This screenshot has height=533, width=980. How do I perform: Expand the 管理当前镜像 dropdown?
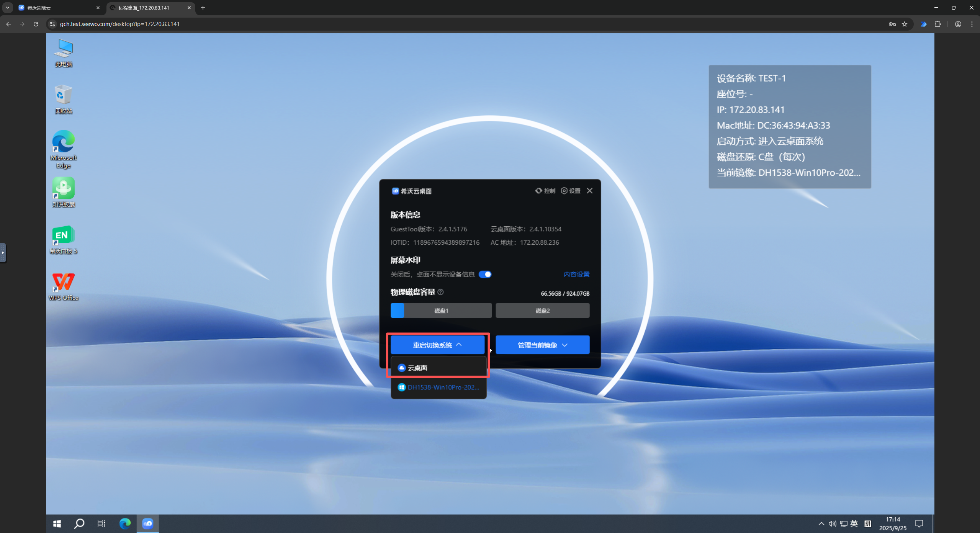pos(542,345)
